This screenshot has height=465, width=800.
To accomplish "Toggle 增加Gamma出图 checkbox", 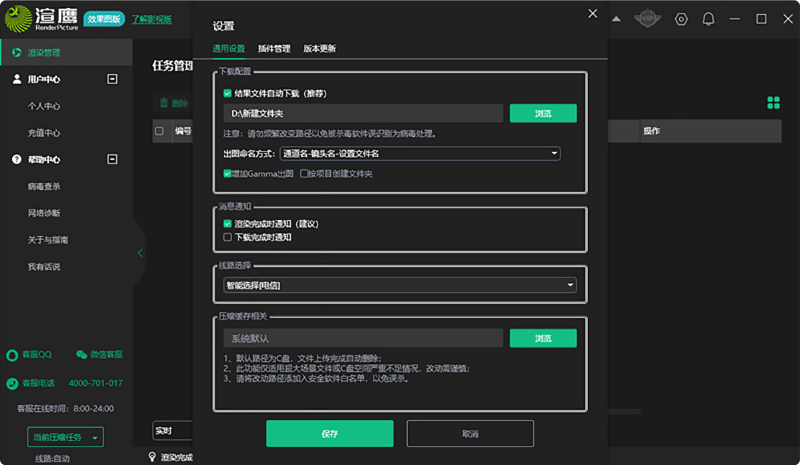I will [227, 174].
